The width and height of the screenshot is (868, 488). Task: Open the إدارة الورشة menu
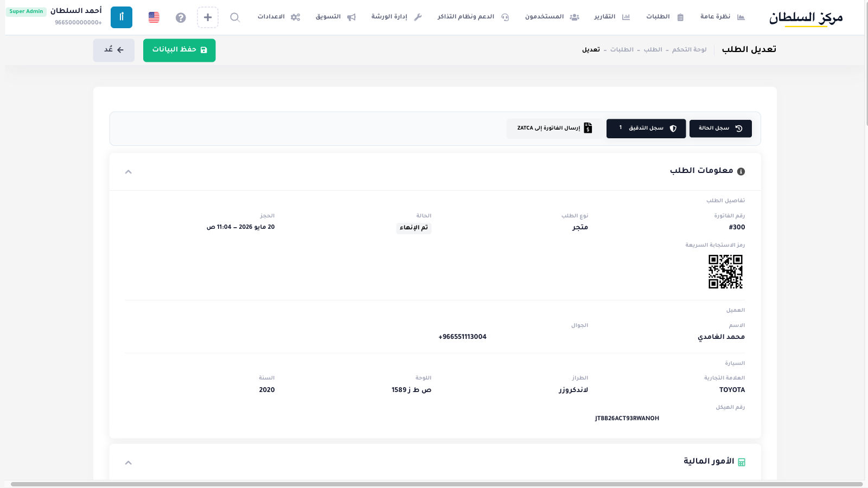(397, 17)
